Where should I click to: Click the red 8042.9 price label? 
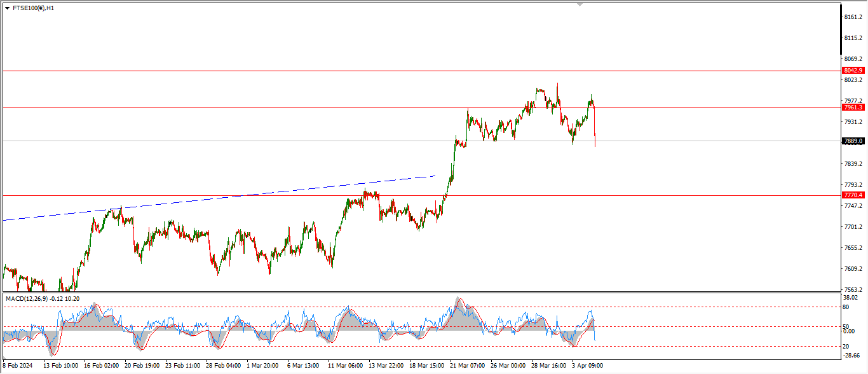click(x=853, y=71)
